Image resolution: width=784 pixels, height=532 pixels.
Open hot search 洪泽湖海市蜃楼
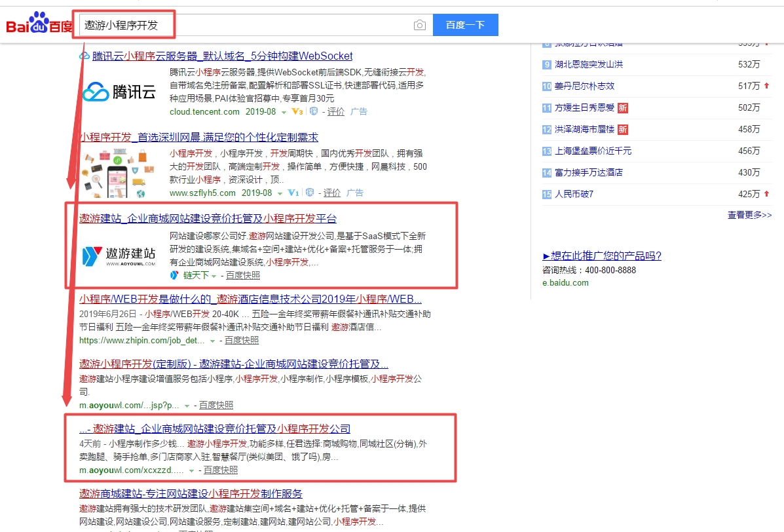(584, 130)
